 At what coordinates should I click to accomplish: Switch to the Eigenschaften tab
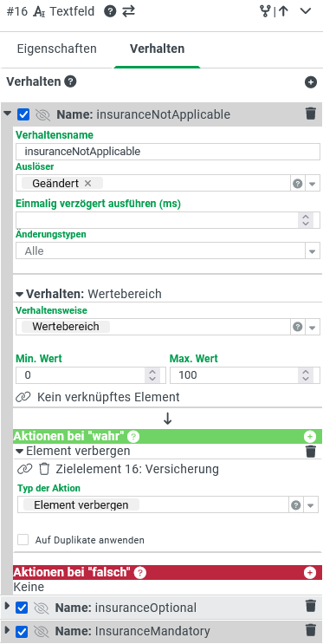pyautogui.click(x=57, y=49)
